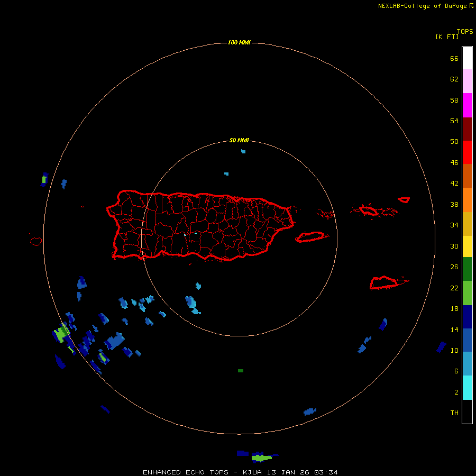Viewport: 476px width, 476px height.
Task: Click the '26' legend value
Action: (454, 267)
